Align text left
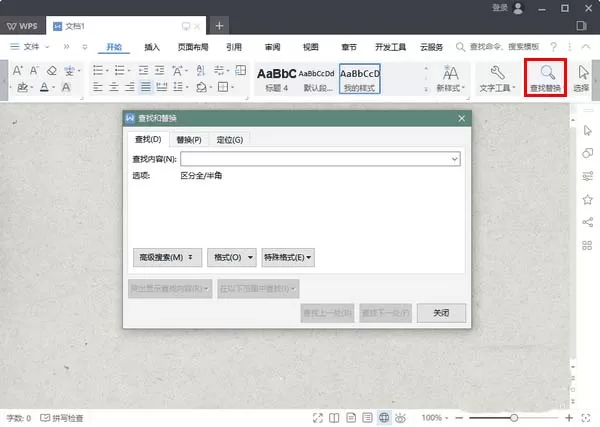Screen dimensions: 600x427 click(98, 87)
